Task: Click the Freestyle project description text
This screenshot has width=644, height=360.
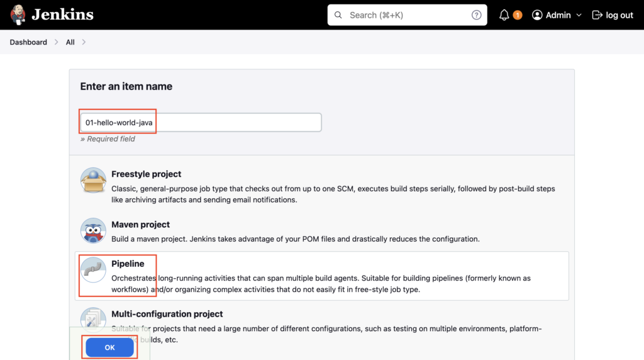Action: [x=333, y=194]
